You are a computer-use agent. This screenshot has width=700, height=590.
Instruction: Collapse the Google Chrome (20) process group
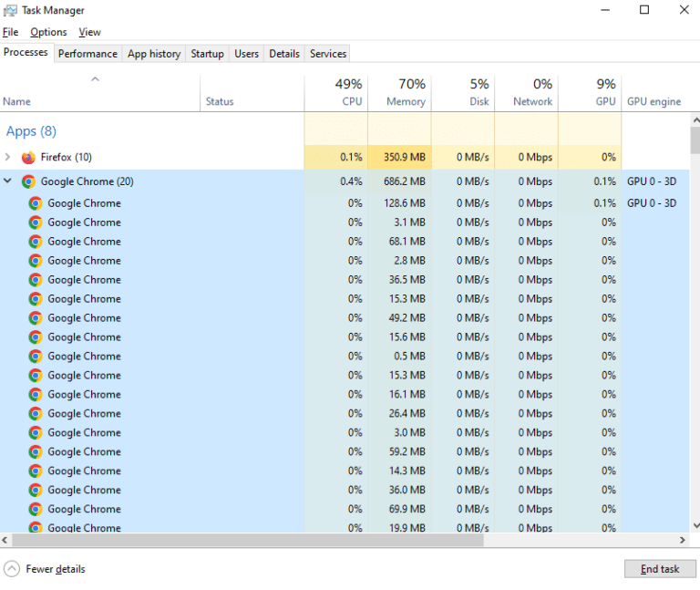tap(8, 181)
